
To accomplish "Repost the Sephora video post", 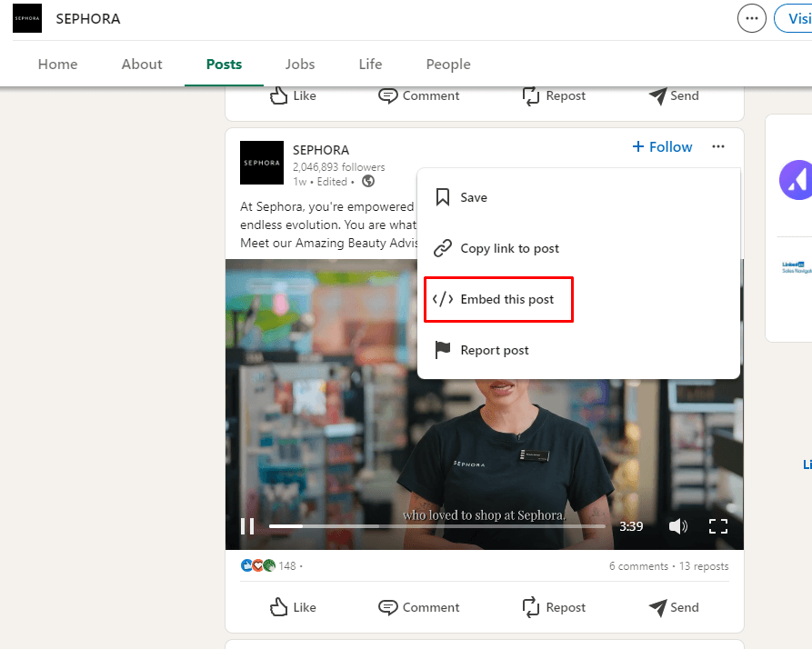I will 554,607.
